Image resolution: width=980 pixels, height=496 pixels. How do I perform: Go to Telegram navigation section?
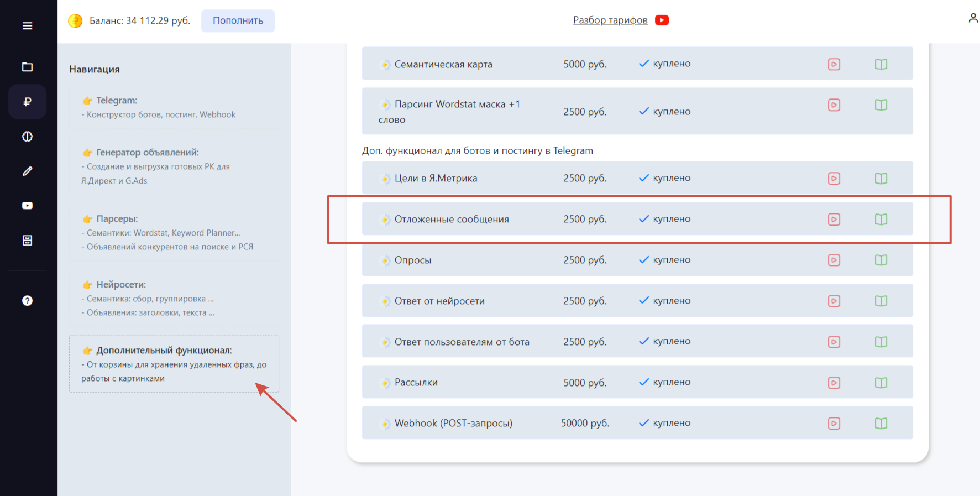174,107
